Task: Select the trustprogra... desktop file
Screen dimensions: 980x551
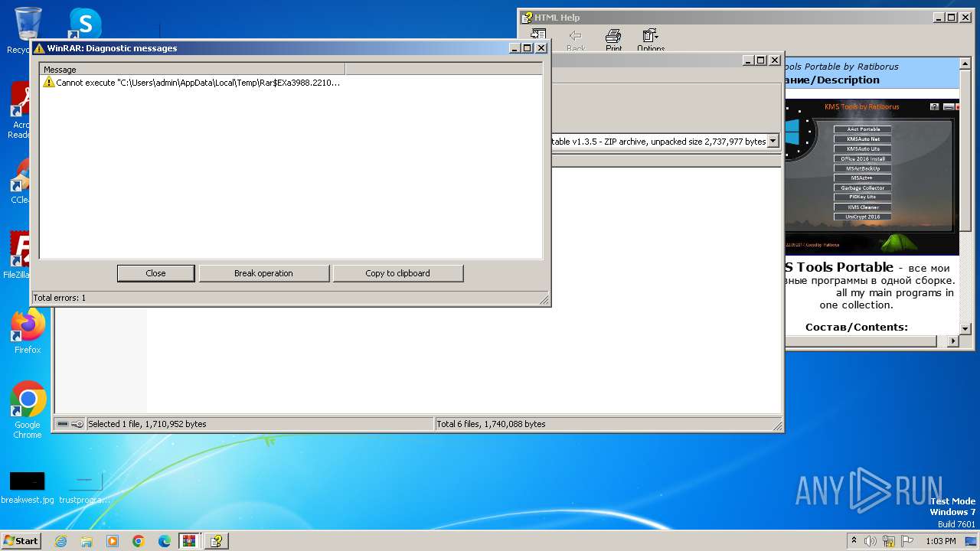Action: click(84, 487)
